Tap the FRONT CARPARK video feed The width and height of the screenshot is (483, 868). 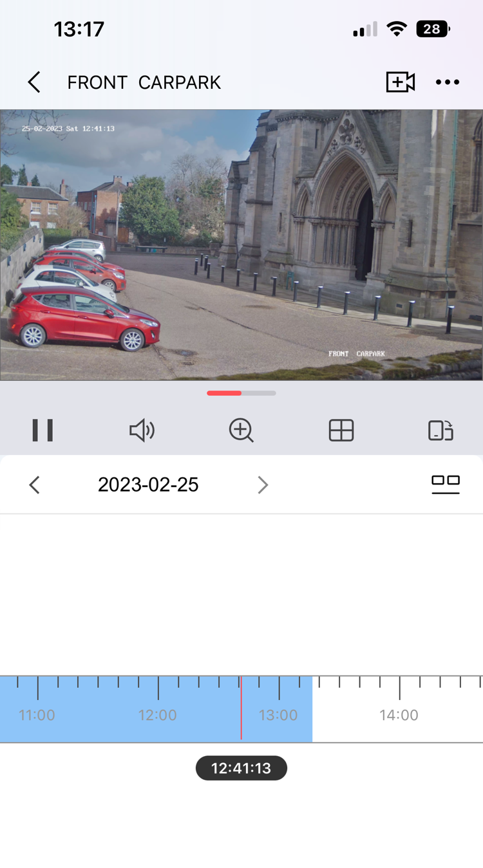pyautogui.click(x=241, y=245)
